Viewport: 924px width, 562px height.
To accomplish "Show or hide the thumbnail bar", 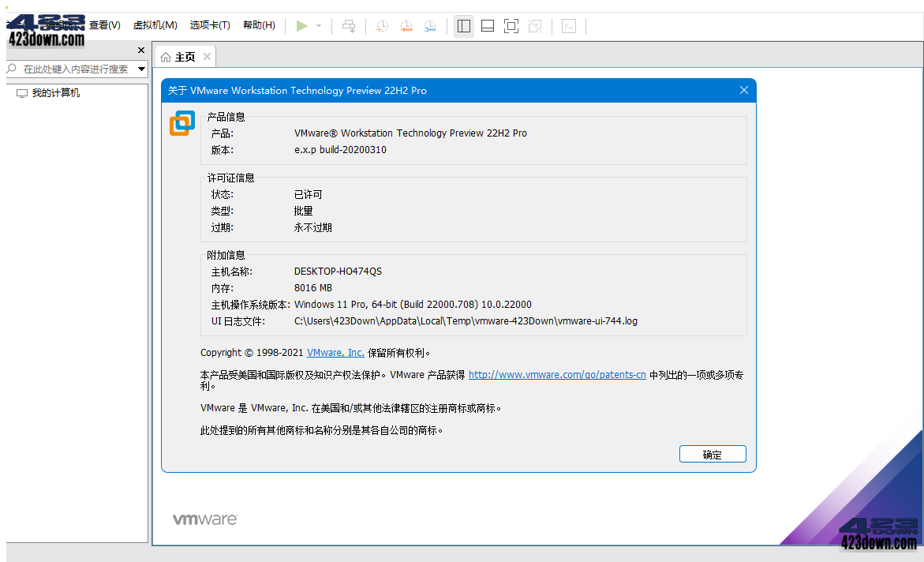I will click(x=487, y=26).
